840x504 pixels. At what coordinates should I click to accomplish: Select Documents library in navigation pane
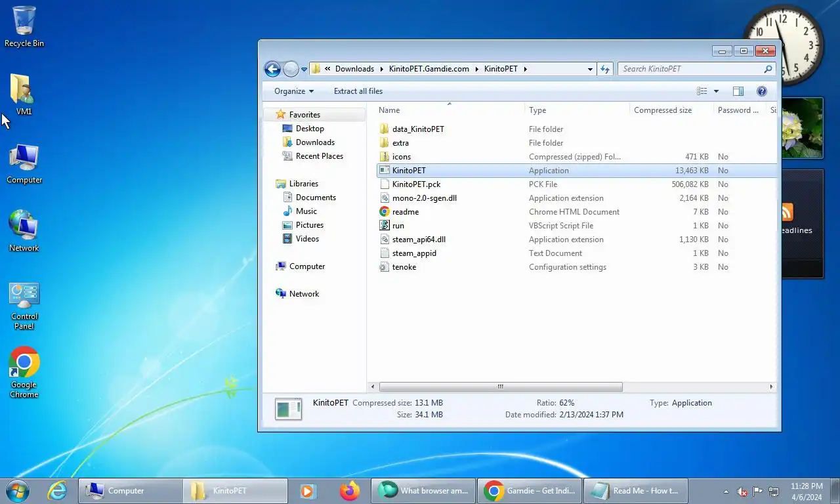[316, 198]
